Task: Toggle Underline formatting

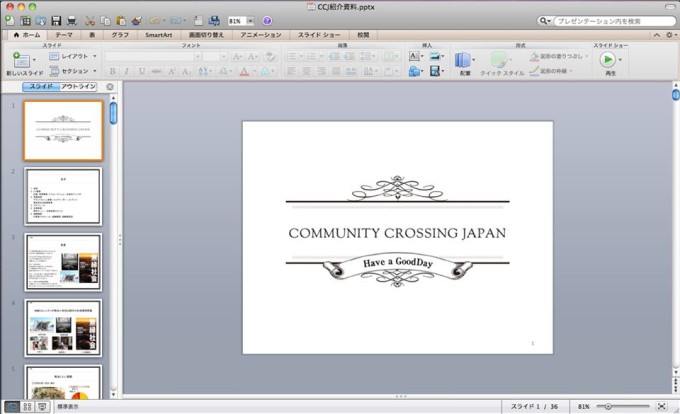Action: [142, 71]
